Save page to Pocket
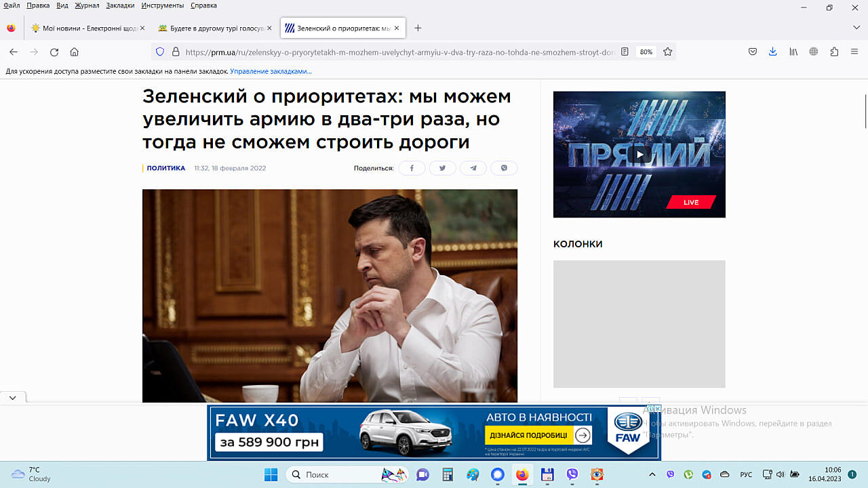868x488 pixels. (x=752, y=52)
